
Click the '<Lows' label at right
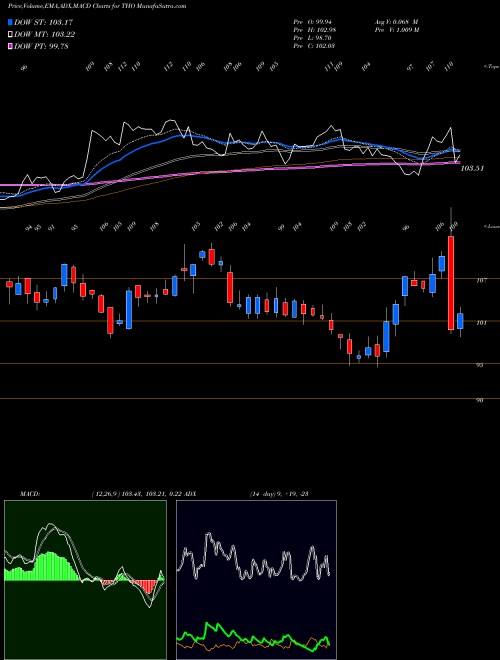pos(492,226)
